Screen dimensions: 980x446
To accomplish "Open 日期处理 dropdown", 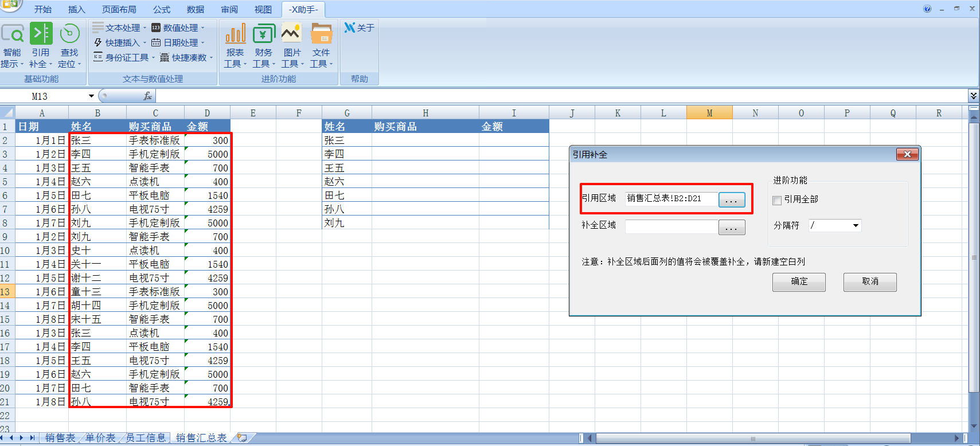I will pyautogui.click(x=178, y=42).
